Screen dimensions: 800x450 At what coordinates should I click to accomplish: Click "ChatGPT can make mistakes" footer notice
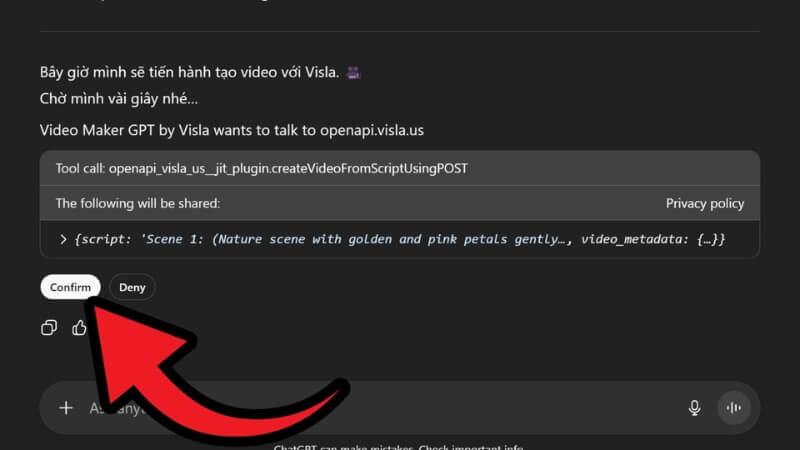tap(400, 447)
